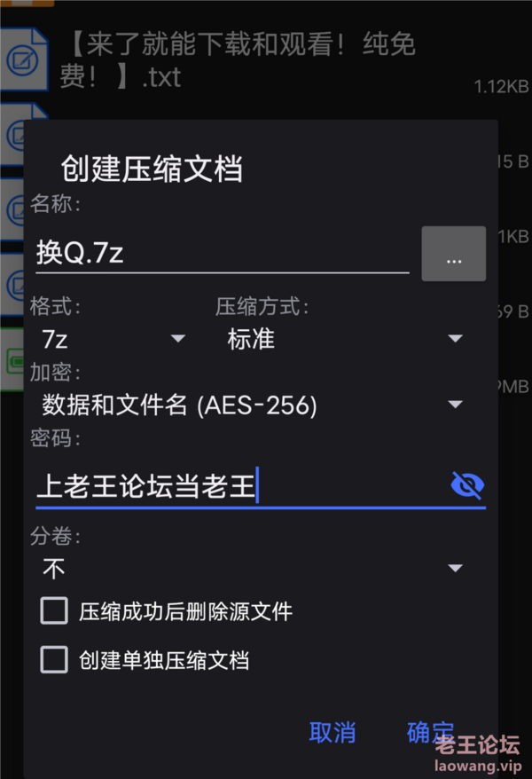This screenshot has width=532, height=779.
Task: Check 压缩成功后删除源文件 checkbox
Action: [x=54, y=610]
